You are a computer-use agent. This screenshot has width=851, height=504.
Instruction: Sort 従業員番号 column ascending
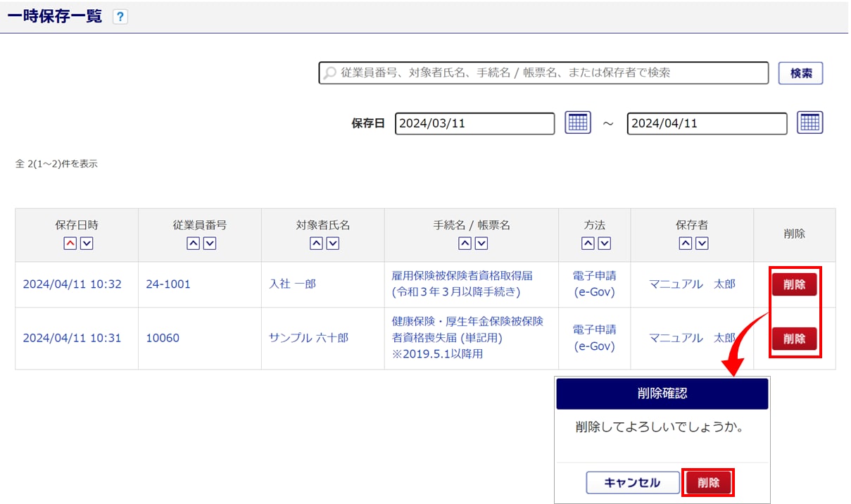(193, 244)
